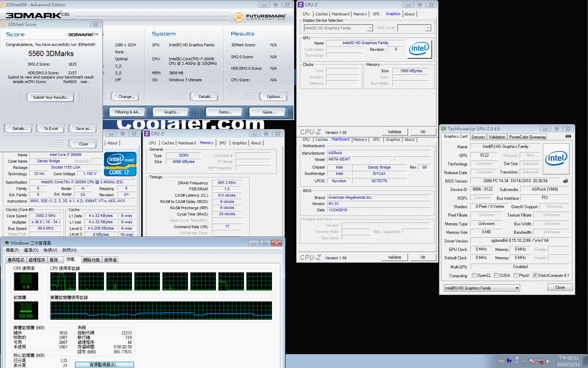Click Submit Your Results button

click(x=51, y=97)
